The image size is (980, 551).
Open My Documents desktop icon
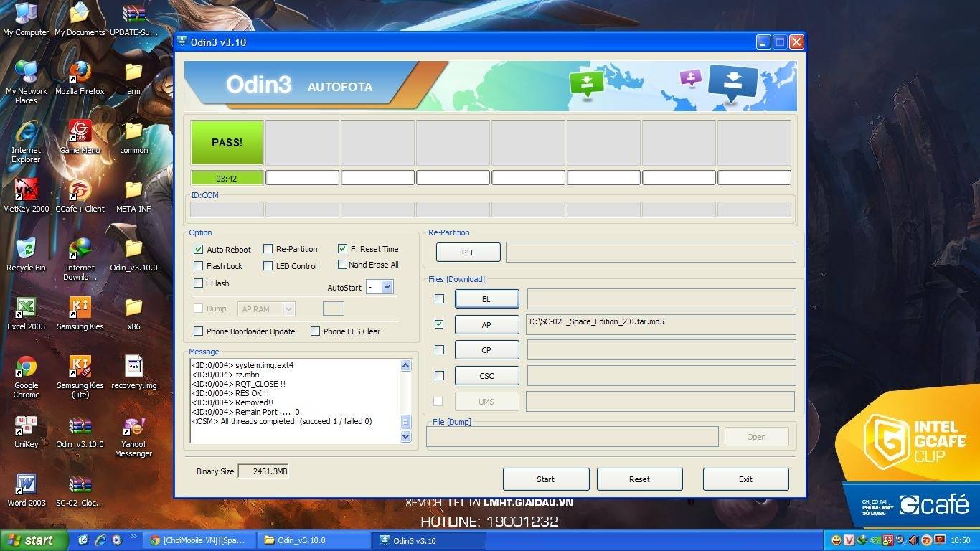(x=80, y=19)
